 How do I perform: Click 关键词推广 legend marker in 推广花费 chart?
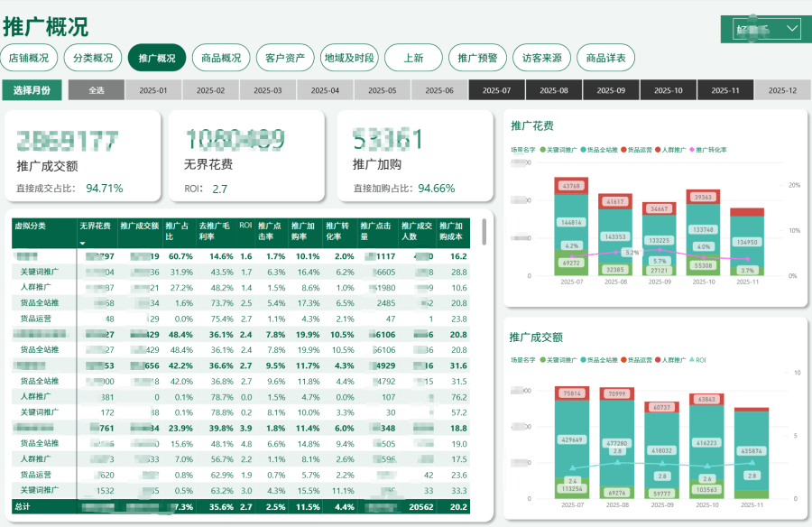coord(543,150)
